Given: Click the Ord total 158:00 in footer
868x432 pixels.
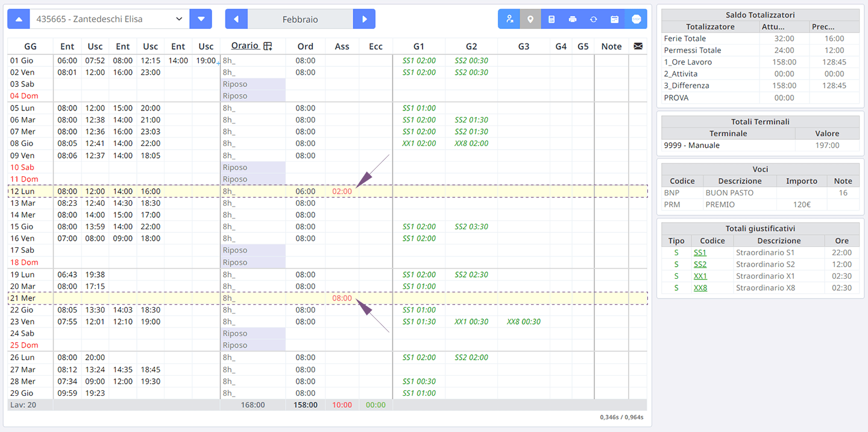Looking at the screenshot, I should tap(306, 405).
